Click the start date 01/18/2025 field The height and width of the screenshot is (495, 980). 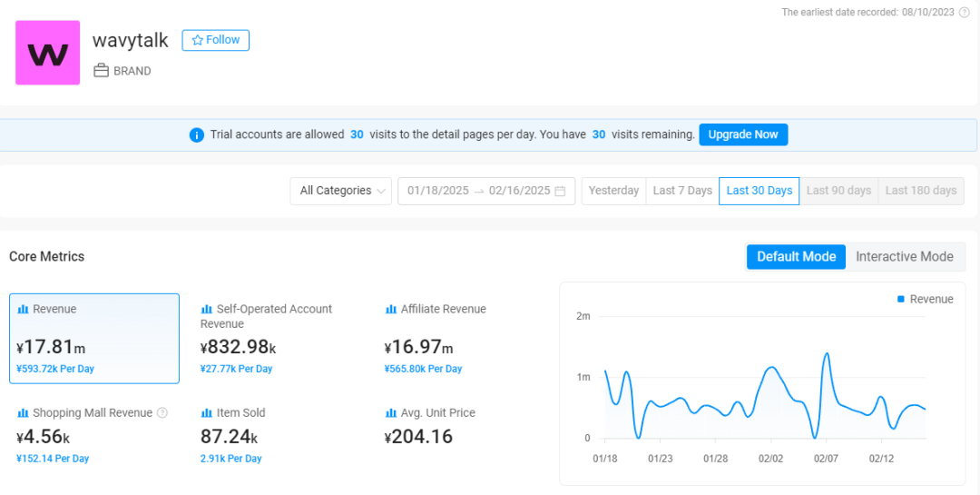coord(438,191)
